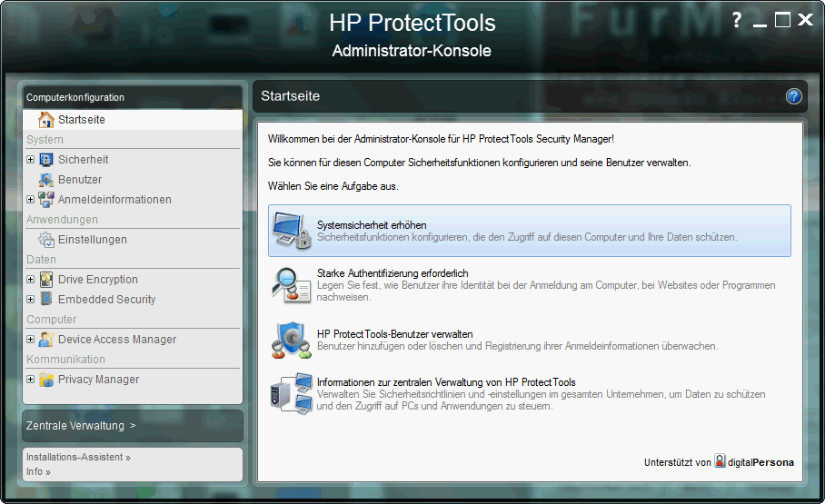This screenshot has height=504, width=825.
Task: Click the Drive Encryption icon
Action: tap(46, 280)
